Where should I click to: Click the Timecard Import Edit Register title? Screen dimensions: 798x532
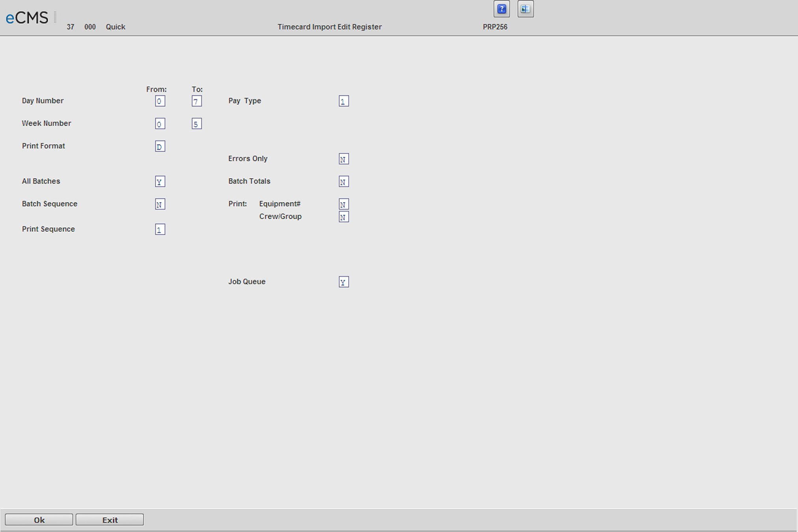(x=329, y=27)
